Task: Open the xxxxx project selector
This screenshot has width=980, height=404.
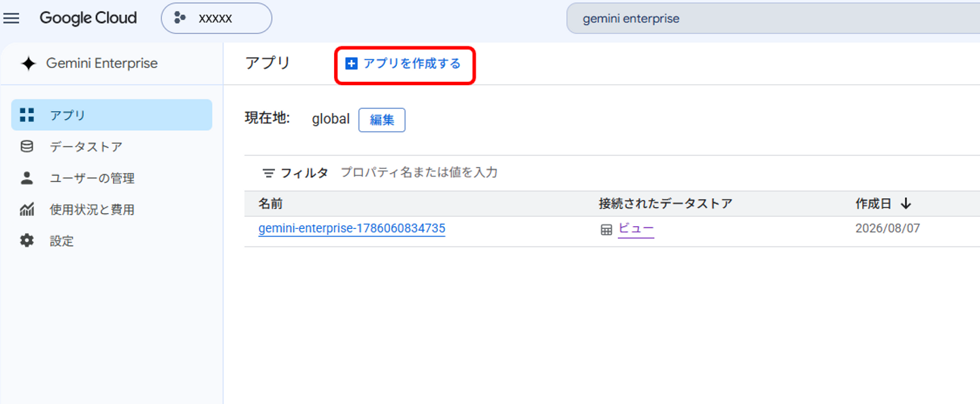Action: pos(216,18)
